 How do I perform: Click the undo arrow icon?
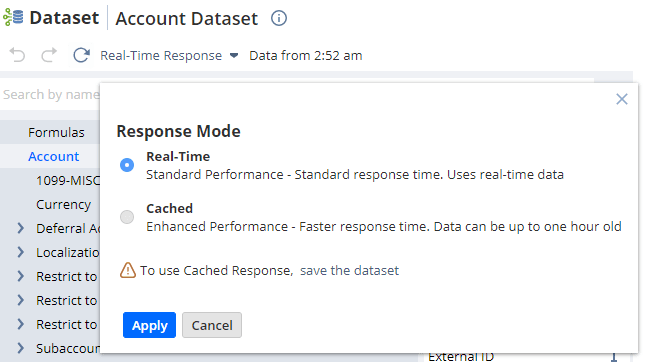(17, 55)
